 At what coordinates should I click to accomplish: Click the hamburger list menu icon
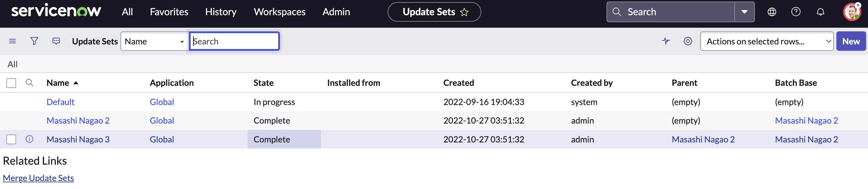coord(12,41)
